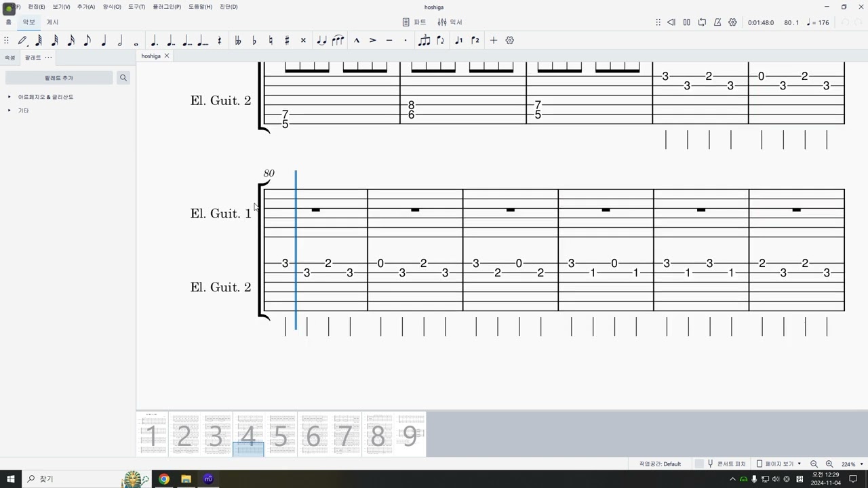The width and height of the screenshot is (868, 488).
Task: Open the Edit menu
Action: 37,7
